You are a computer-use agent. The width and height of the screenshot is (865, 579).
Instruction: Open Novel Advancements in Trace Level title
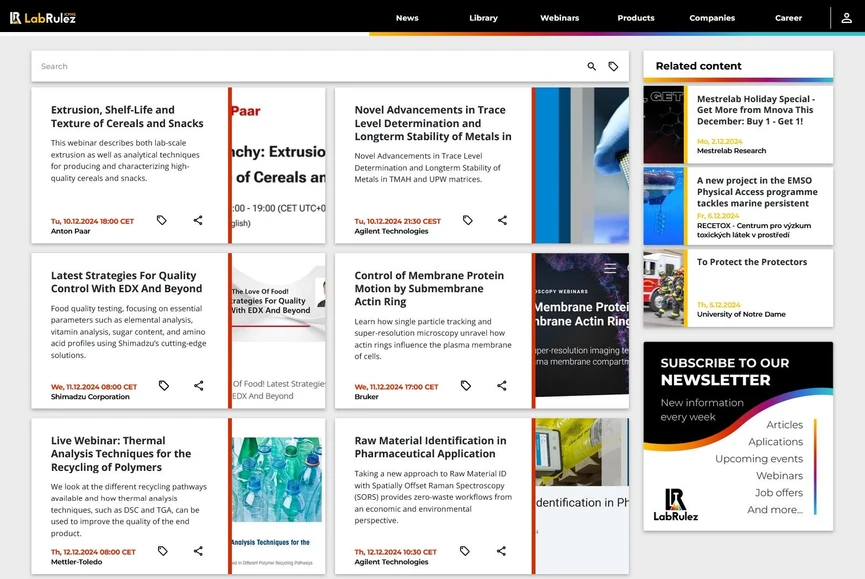point(433,124)
